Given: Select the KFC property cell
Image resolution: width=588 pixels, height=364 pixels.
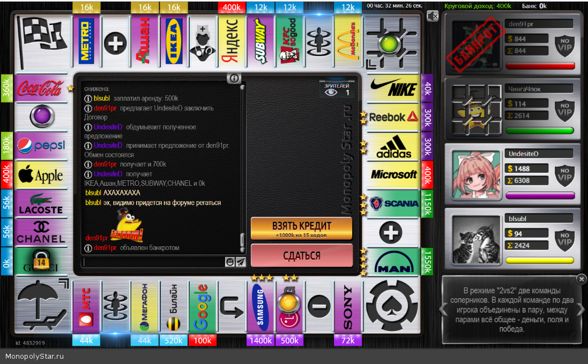Looking at the screenshot, I should pyautogui.click(x=289, y=41).
